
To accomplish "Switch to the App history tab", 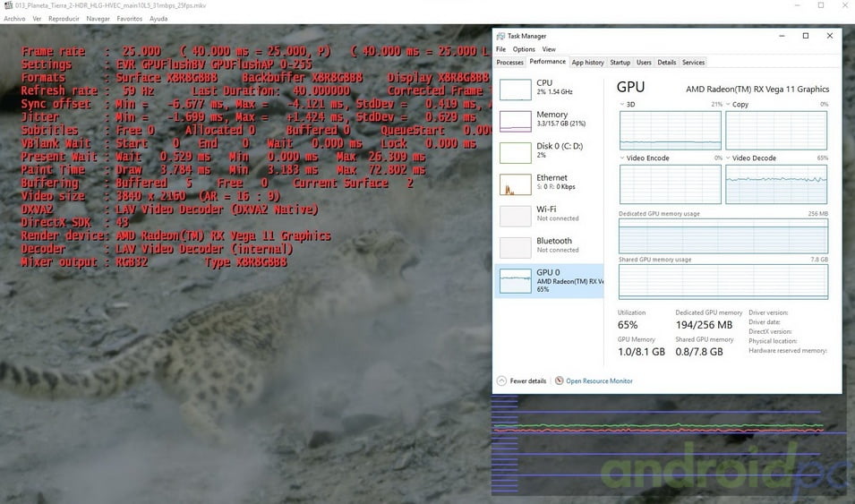I will pyautogui.click(x=588, y=63).
